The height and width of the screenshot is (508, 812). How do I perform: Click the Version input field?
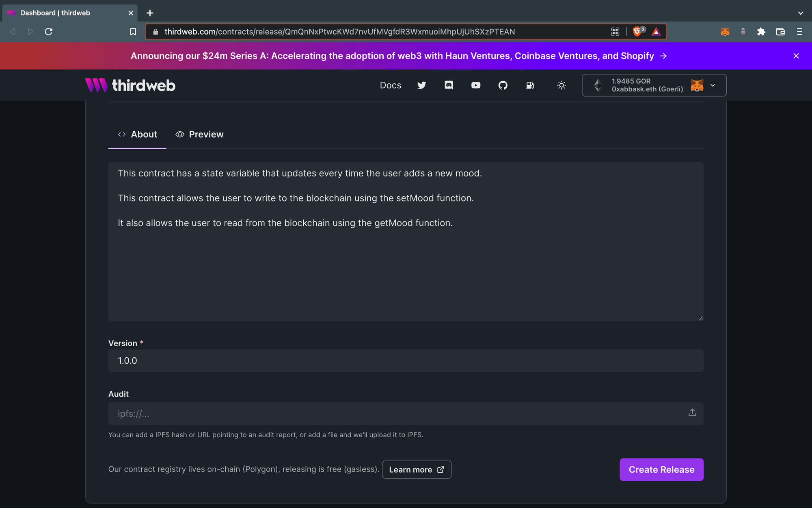click(406, 360)
